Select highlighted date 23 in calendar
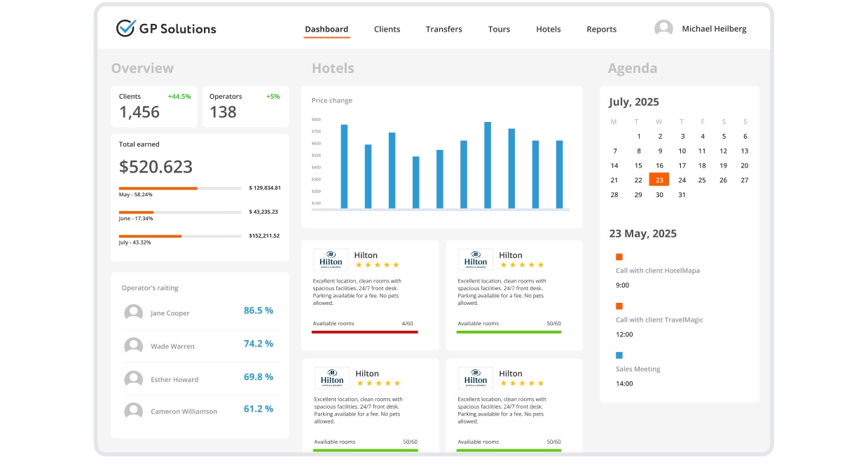The image size is (868, 469). [659, 179]
